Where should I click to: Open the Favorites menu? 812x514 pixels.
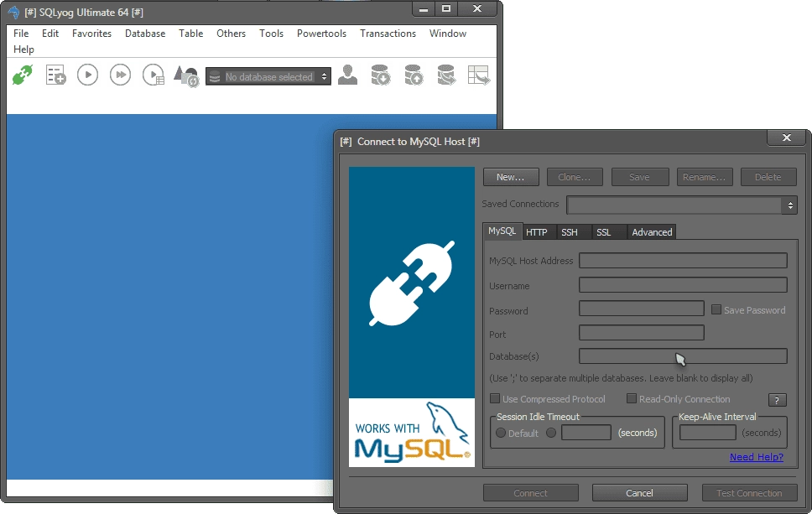(x=91, y=34)
